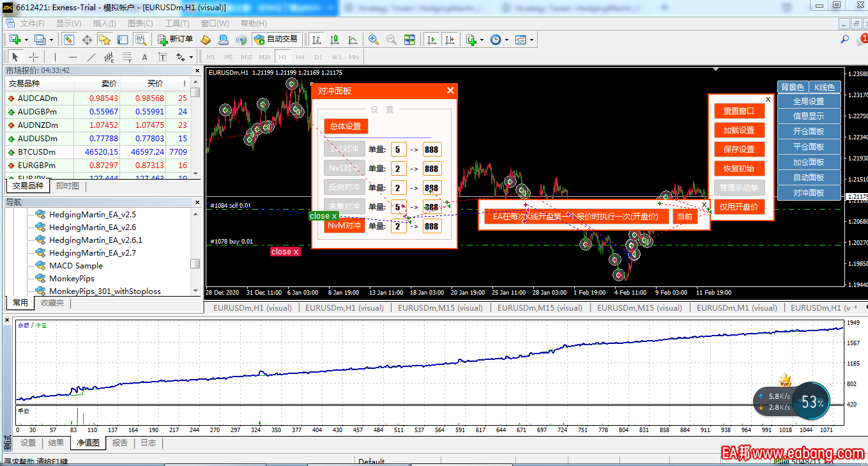
Task: Open the 文件(F) menu
Action: 32,23
